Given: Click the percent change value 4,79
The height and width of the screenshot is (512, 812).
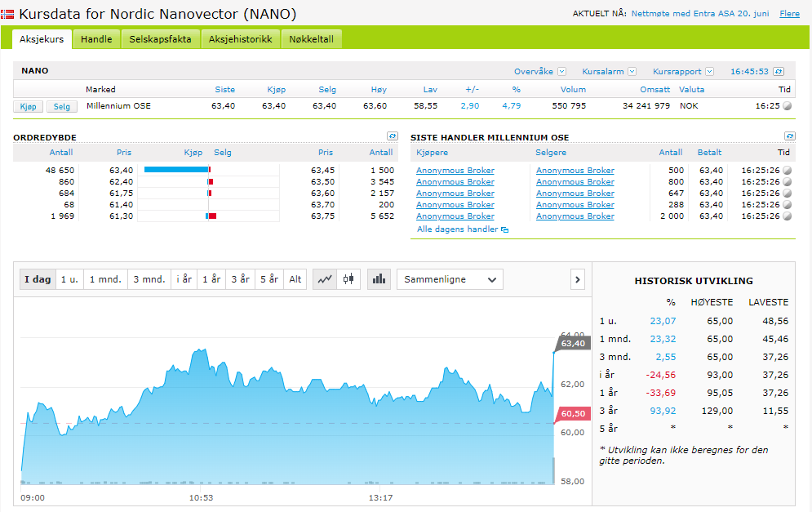Looking at the screenshot, I should pos(511,105).
